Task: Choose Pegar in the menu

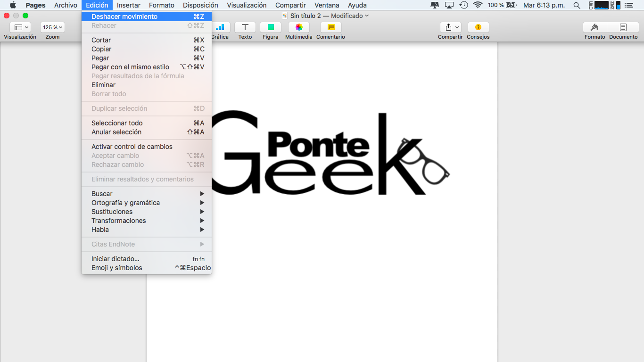Action: 147,58
